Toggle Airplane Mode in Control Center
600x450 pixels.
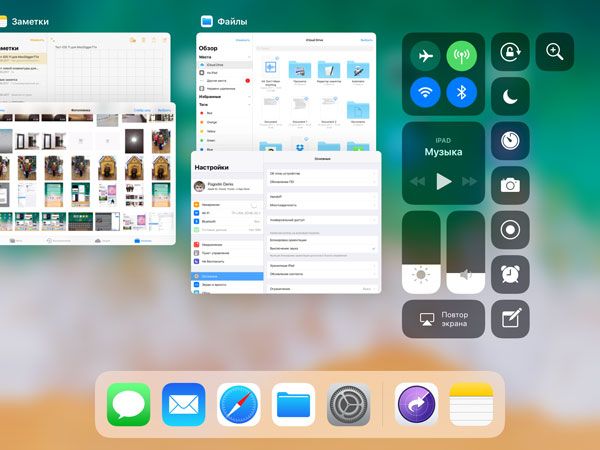pyautogui.click(x=425, y=56)
